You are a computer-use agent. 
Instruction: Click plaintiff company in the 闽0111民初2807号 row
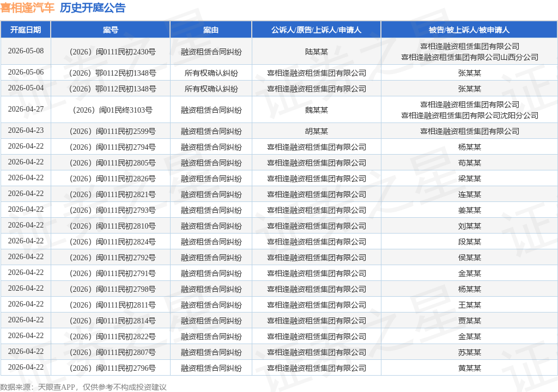click(317, 352)
